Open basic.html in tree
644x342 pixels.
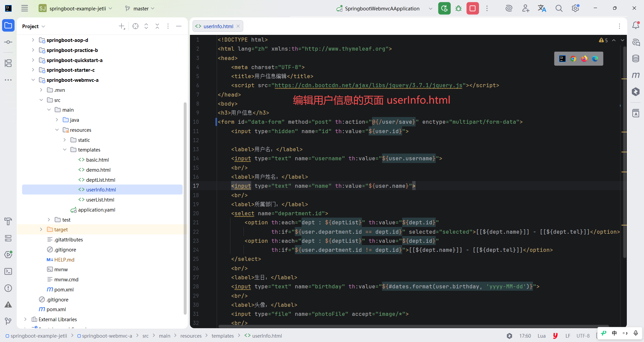tap(97, 160)
